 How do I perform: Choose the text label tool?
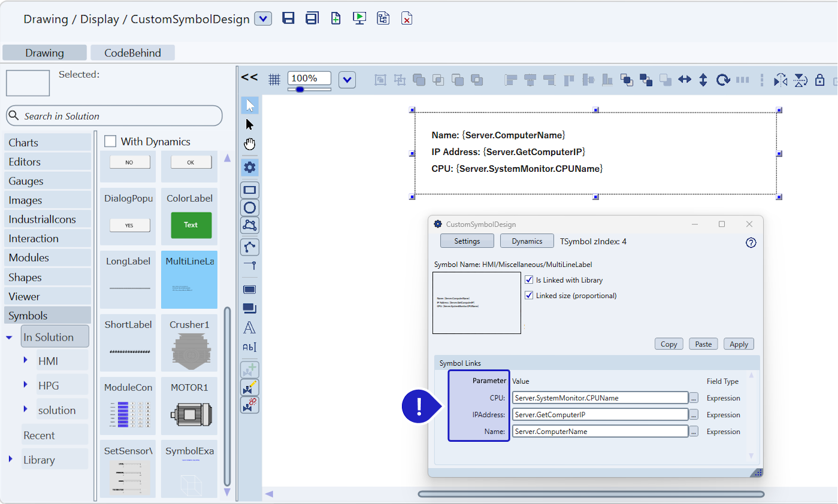pyautogui.click(x=250, y=327)
